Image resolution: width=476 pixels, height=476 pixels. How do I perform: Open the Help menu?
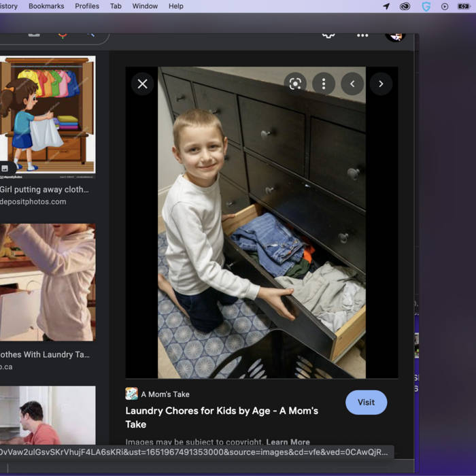point(176,6)
